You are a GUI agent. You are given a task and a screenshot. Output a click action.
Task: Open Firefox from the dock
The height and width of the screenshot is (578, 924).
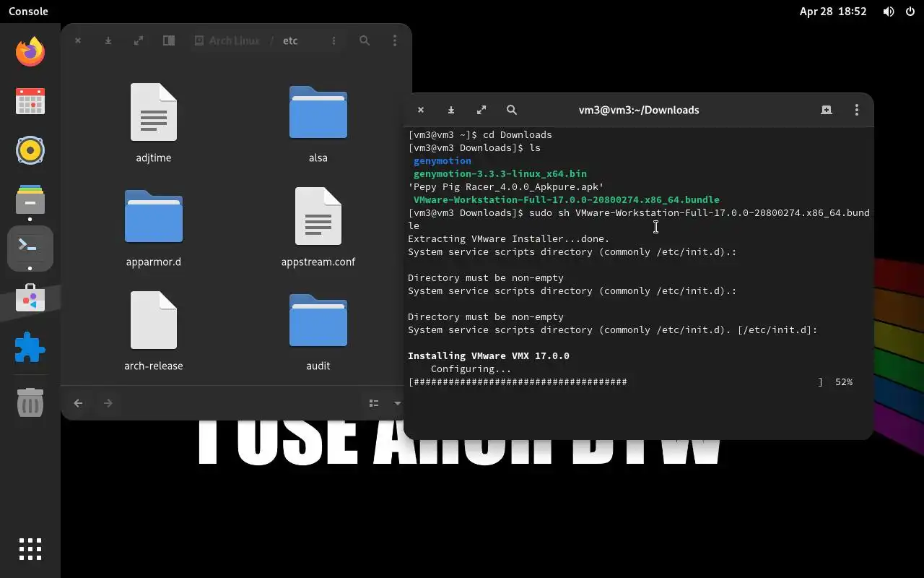(x=30, y=52)
